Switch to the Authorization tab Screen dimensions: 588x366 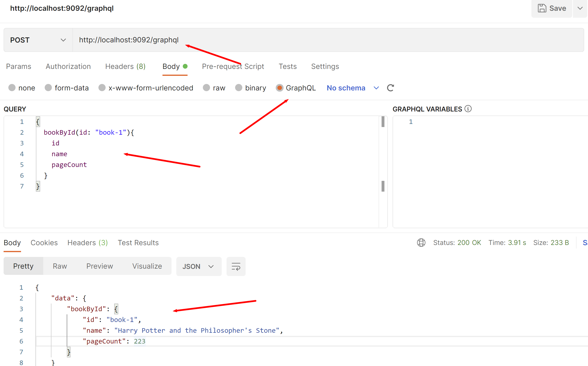68,66
